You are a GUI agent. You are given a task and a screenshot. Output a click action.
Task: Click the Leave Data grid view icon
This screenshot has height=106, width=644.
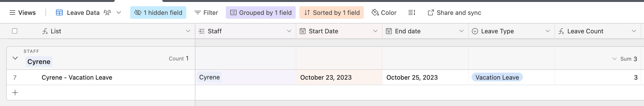pyautogui.click(x=59, y=12)
